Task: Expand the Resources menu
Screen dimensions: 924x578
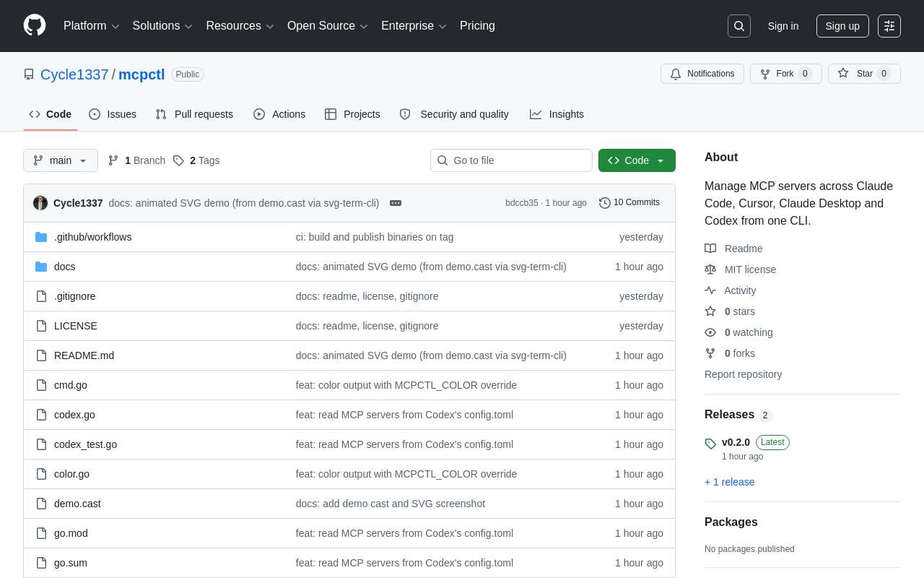Action: pos(240,26)
